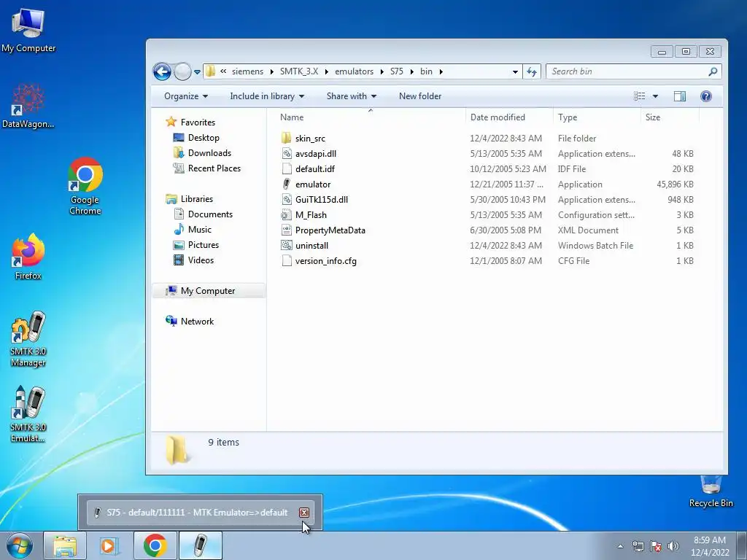The height and width of the screenshot is (560, 747).
Task: Open Explorer Help question mark icon
Action: (x=706, y=97)
